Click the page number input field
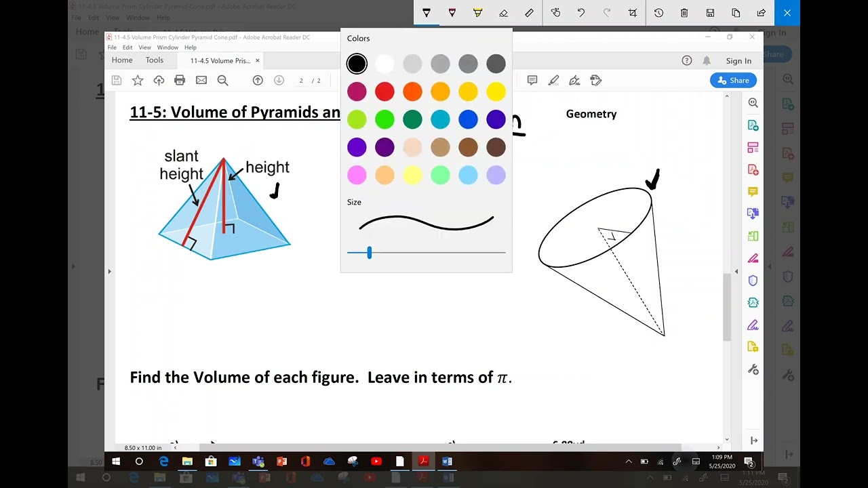 (301, 81)
